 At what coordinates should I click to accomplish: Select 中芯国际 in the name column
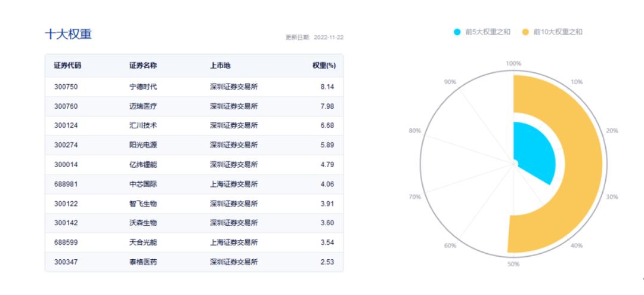[x=143, y=184]
